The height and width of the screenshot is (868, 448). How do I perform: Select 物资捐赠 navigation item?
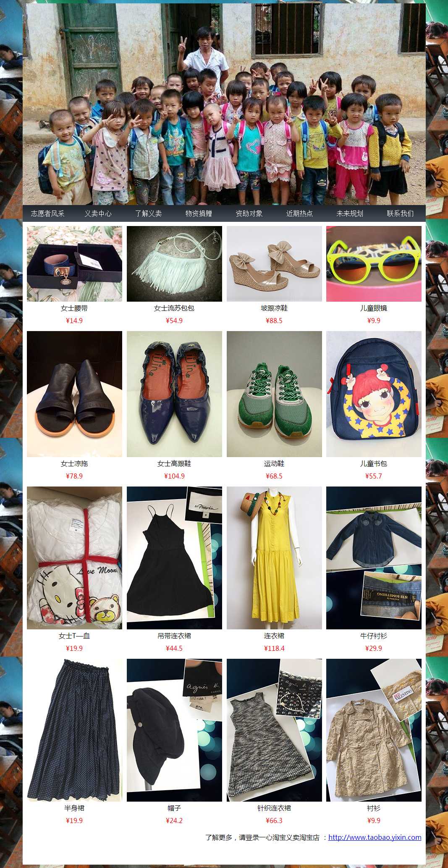click(x=199, y=213)
